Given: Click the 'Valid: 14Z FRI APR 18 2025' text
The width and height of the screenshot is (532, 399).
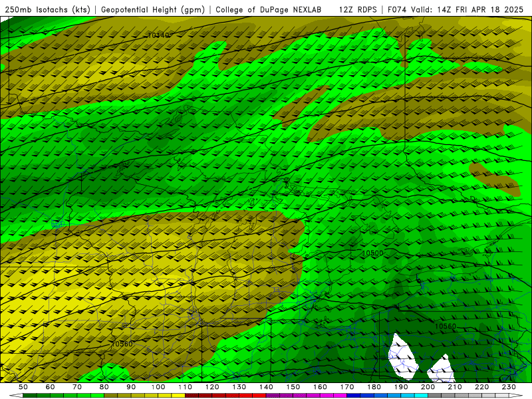Looking at the screenshot, I should click(467, 10).
